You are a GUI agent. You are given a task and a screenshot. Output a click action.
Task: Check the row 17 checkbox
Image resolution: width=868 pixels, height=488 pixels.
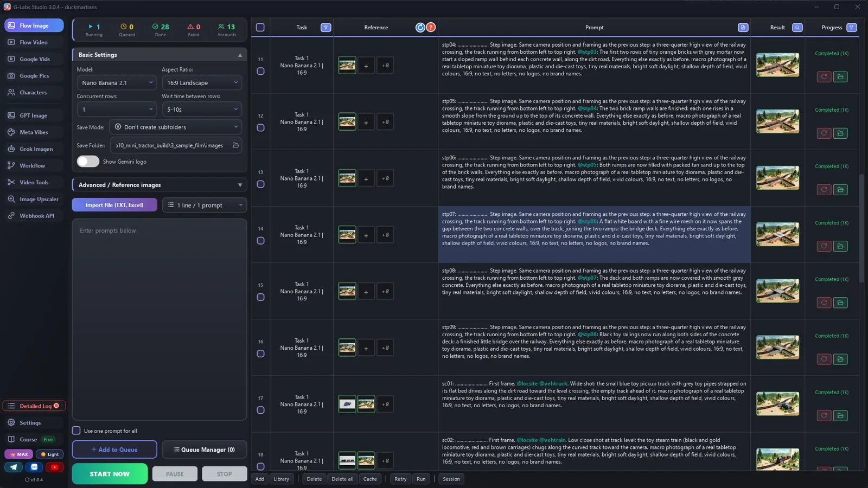(x=260, y=410)
